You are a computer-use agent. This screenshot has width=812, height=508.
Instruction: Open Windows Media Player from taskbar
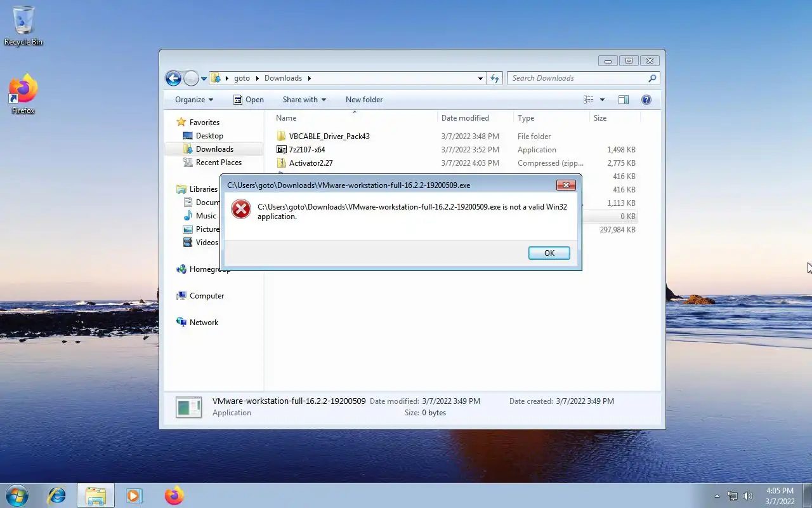(x=134, y=495)
